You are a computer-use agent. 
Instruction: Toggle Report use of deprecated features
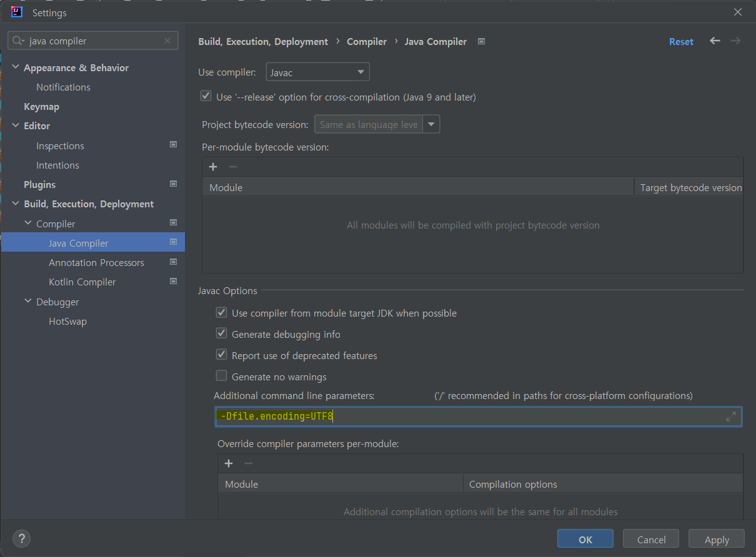[x=221, y=355]
